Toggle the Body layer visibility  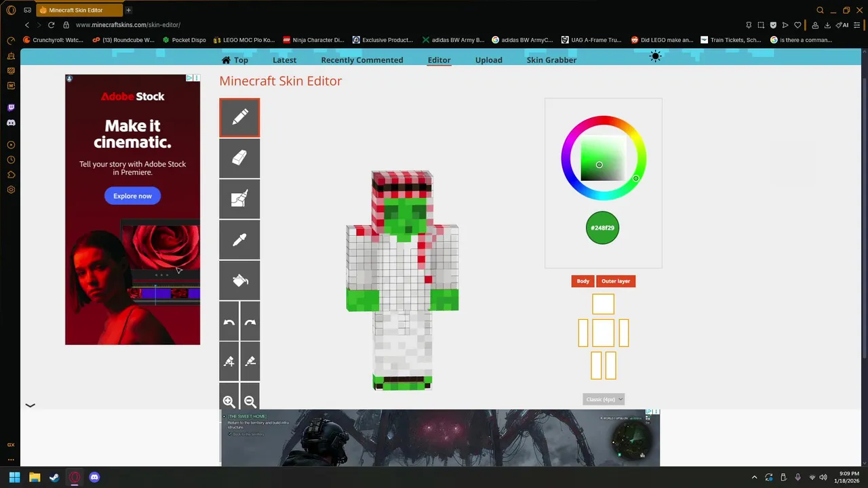coord(583,281)
